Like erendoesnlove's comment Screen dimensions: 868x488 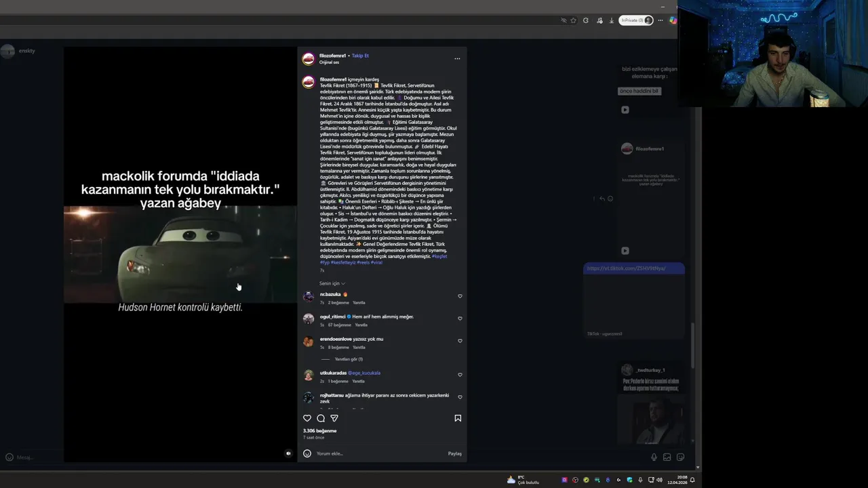click(x=460, y=341)
